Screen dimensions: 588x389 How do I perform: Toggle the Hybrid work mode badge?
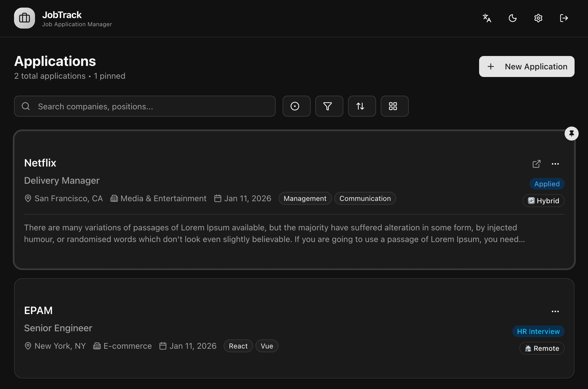(543, 201)
